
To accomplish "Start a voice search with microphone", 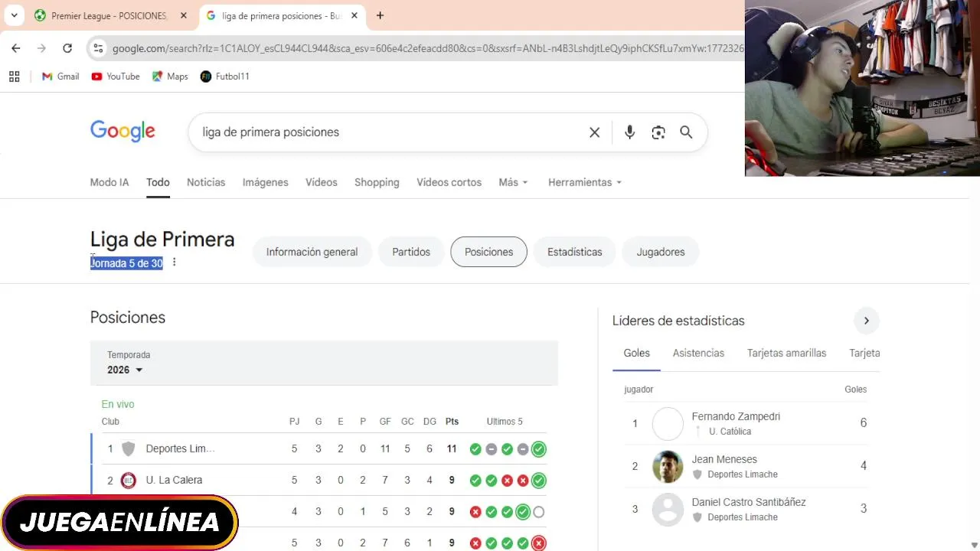I will point(629,132).
